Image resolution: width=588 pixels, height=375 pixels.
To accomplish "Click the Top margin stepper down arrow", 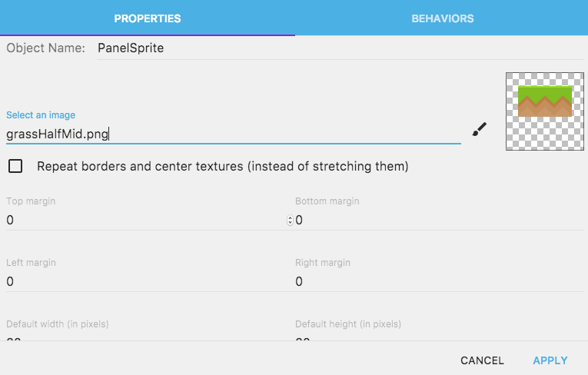I will pos(290,223).
